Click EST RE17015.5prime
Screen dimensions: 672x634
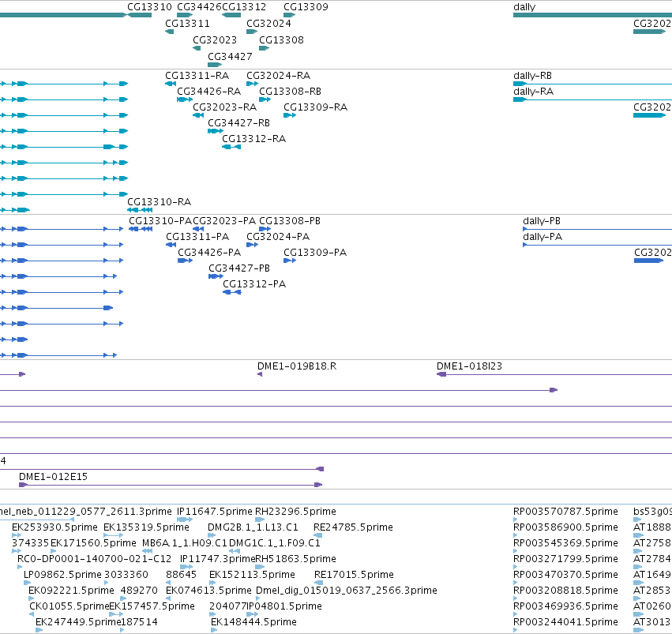point(354,576)
